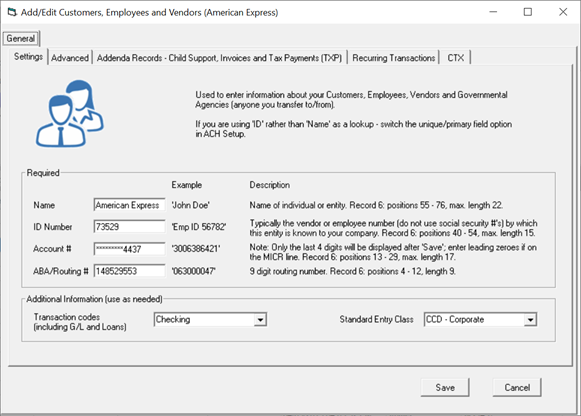Click the Additional Information group label
This screenshot has height=416, width=581.
click(x=94, y=299)
